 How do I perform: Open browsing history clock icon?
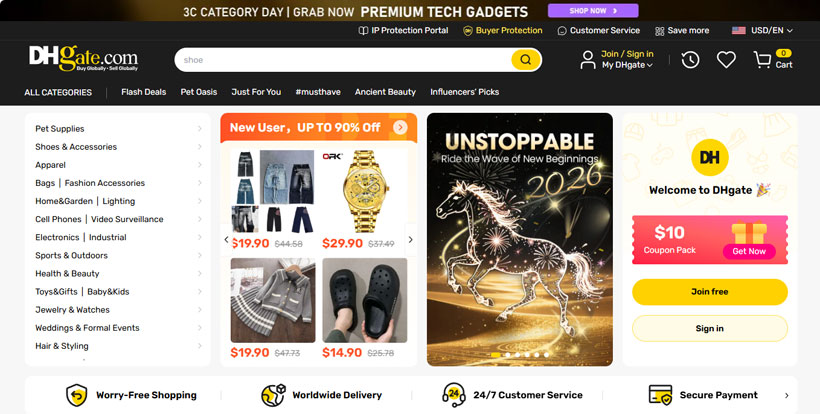(x=690, y=60)
